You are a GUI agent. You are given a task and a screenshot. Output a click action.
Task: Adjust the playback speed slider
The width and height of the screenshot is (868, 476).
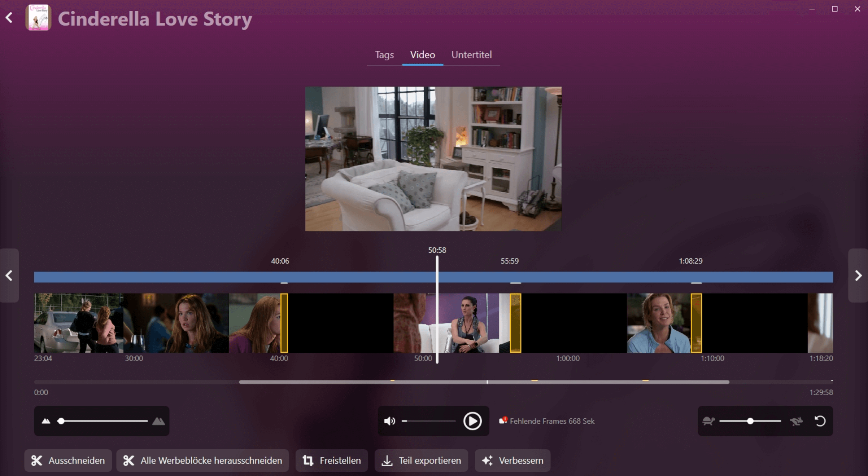click(x=750, y=421)
